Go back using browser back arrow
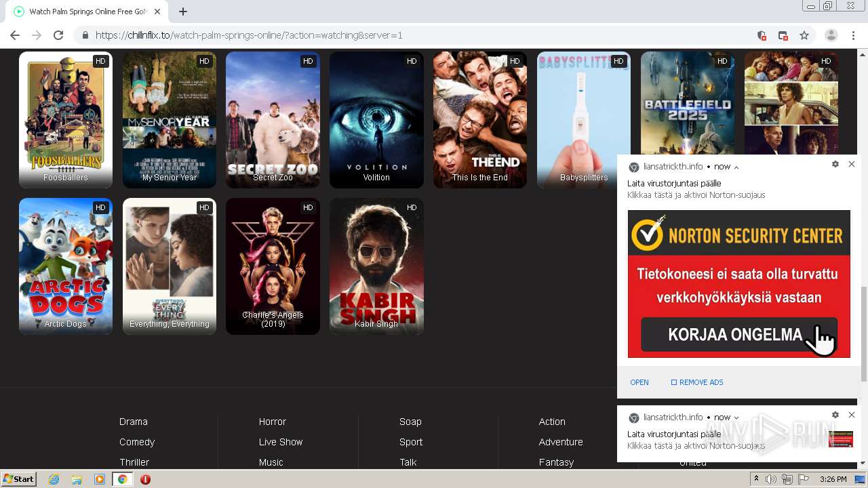 (15, 35)
